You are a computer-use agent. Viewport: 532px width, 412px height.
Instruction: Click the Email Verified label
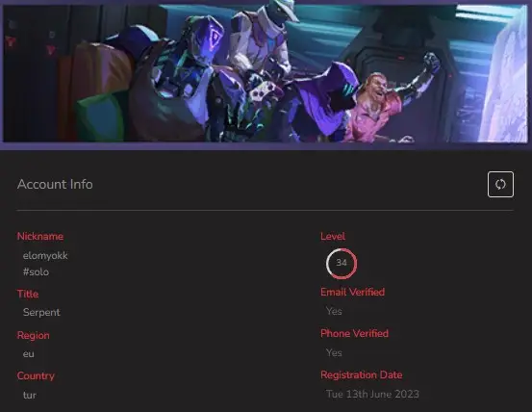pos(352,292)
